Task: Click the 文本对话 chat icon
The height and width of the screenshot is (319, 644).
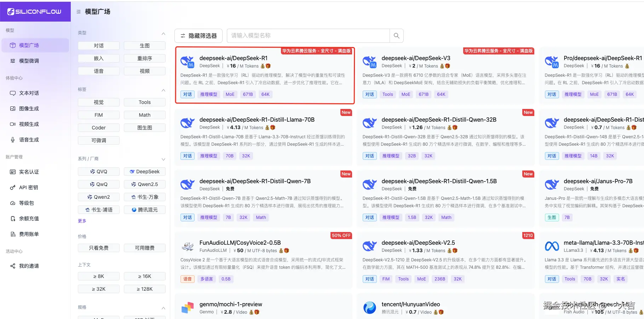Action: point(13,93)
